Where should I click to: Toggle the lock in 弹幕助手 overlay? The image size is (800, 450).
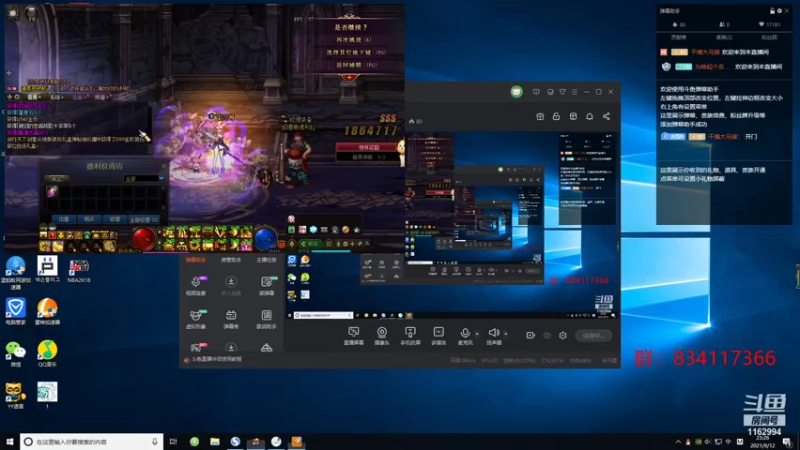772,11
